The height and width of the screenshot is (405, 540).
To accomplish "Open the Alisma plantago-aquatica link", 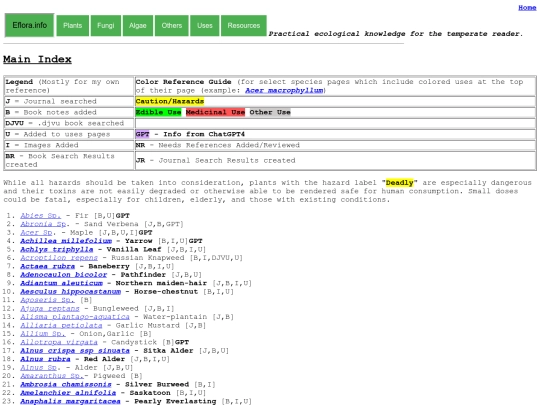I will pyautogui.click(x=75, y=317).
